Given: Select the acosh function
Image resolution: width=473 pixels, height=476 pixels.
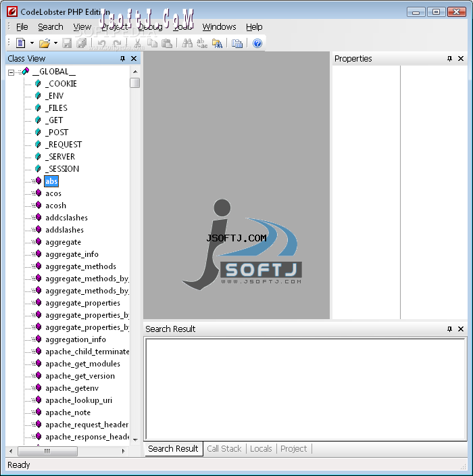Looking at the screenshot, I should click(x=56, y=206).
